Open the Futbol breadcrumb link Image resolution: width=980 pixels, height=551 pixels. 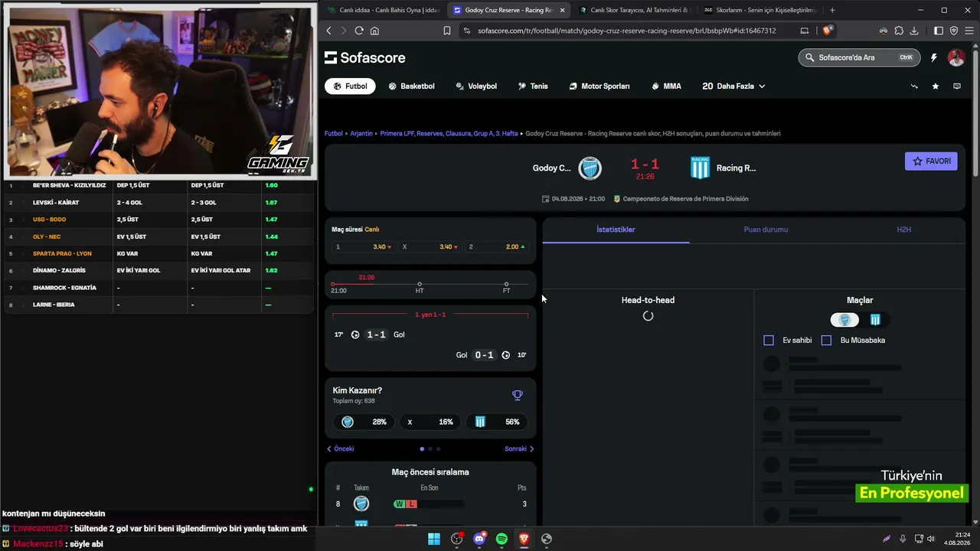point(334,134)
